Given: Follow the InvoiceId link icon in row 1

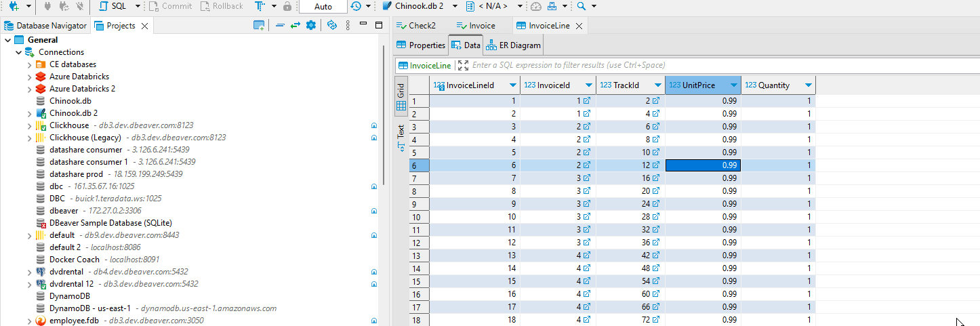Looking at the screenshot, I should pyautogui.click(x=587, y=101).
